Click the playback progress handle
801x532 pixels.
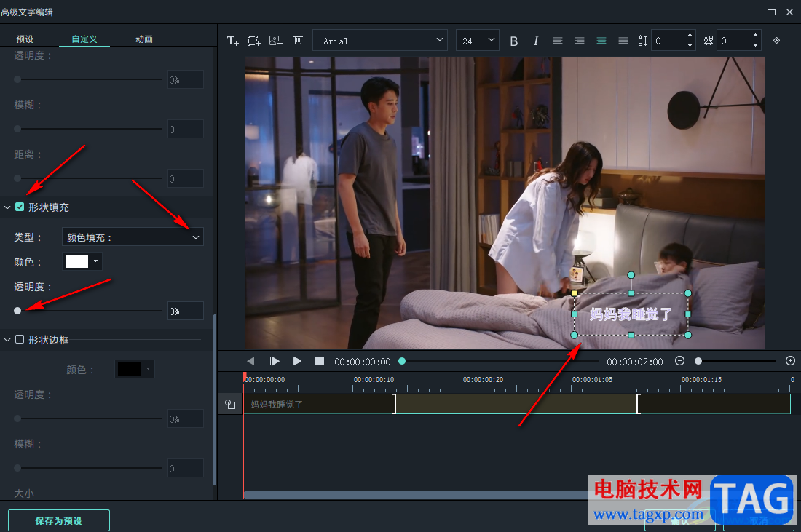[402, 361]
